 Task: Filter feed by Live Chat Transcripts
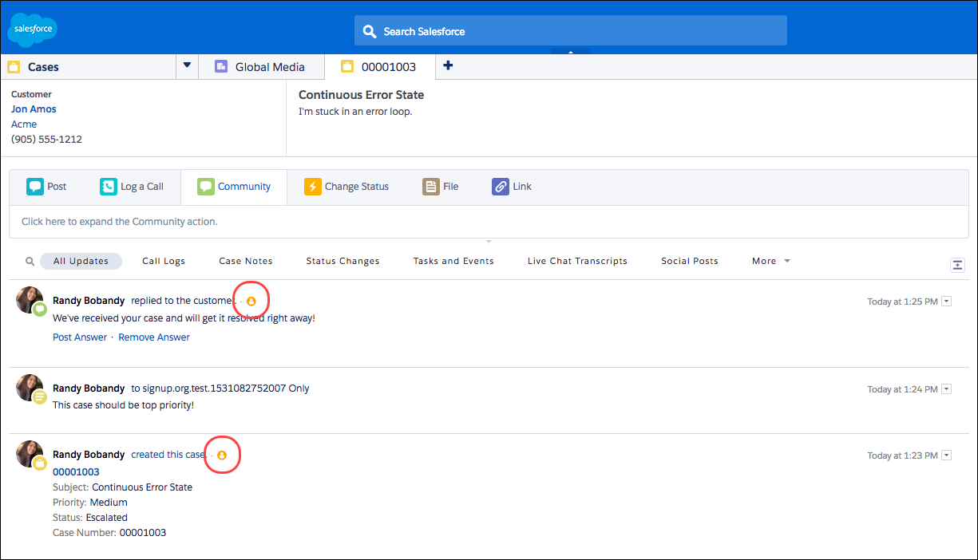coord(577,261)
